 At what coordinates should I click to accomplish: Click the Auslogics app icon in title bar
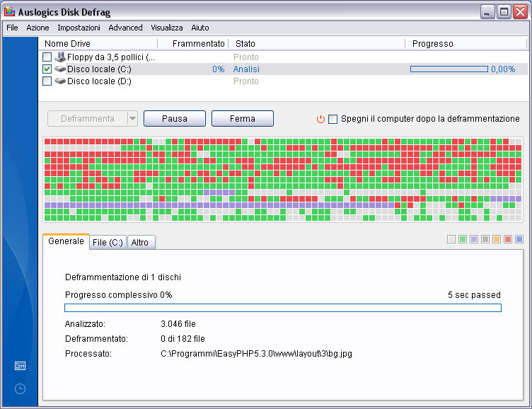(9, 11)
